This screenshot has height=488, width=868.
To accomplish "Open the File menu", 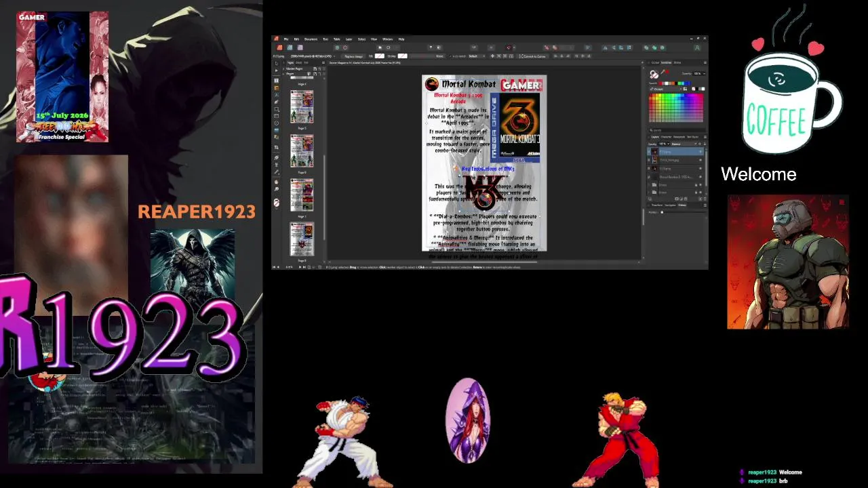I will click(286, 39).
